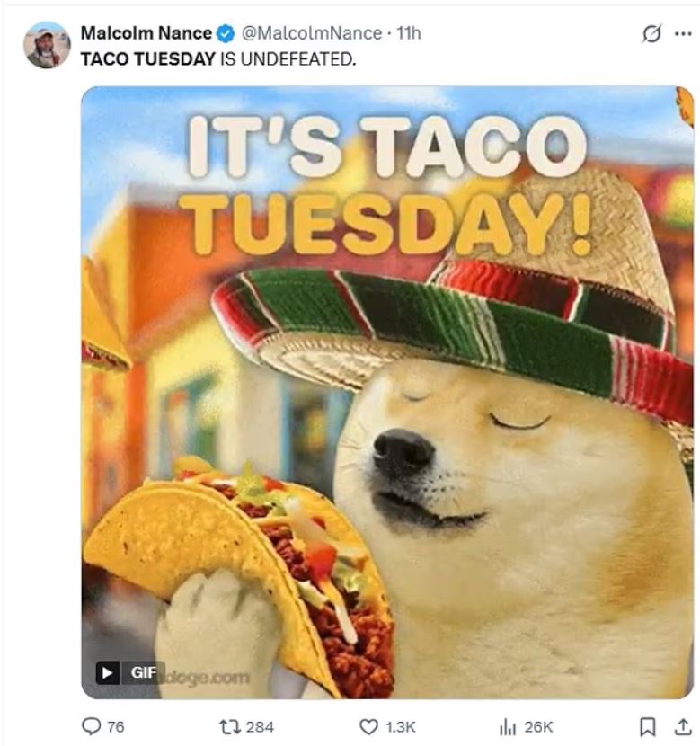
Task: Click the Grok explain-post icon
Action: (651, 34)
